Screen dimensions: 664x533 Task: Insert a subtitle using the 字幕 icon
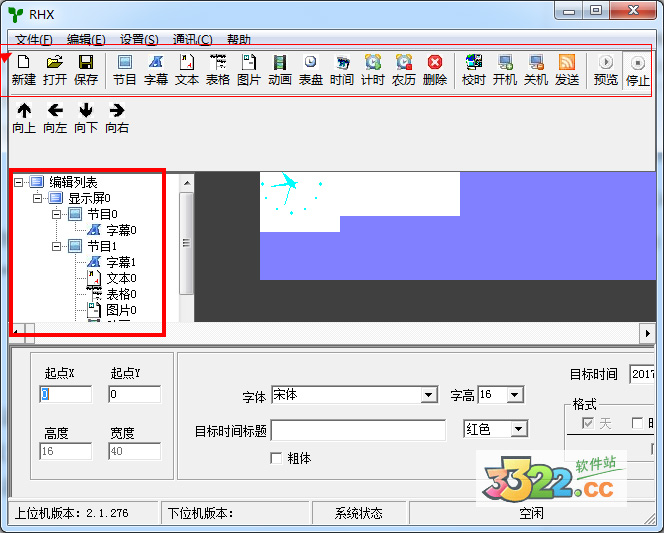pyautogui.click(x=156, y=70)
